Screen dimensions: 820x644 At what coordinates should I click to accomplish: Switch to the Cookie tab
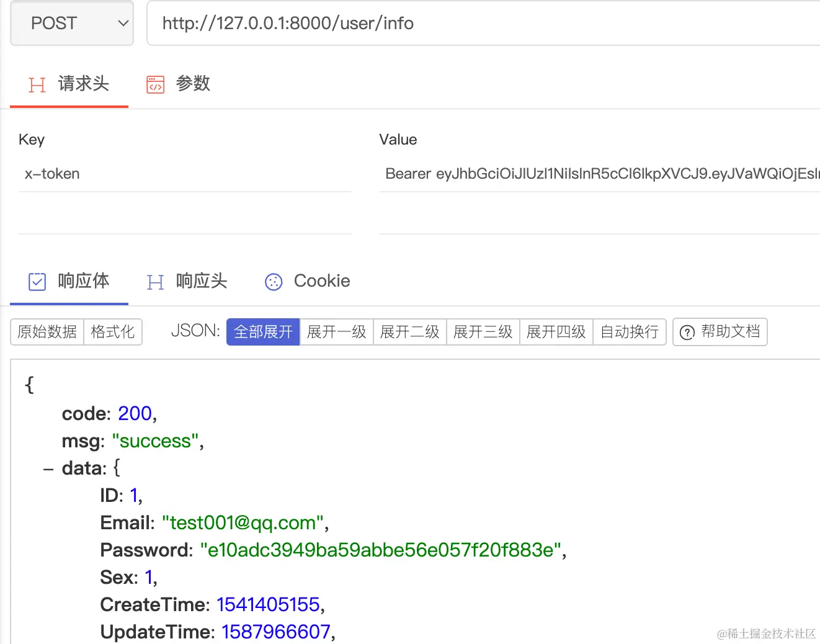[x=307, y=281]
